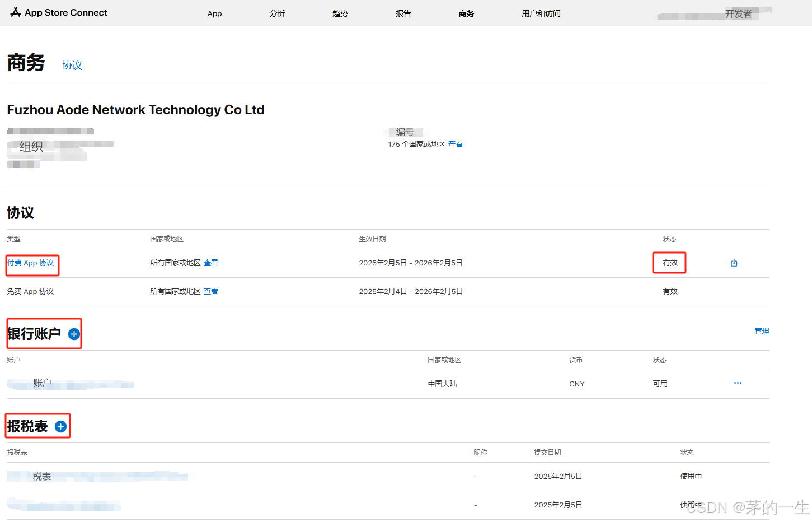
Task: Open the 开发者 account menu
Action: point(738,14)
